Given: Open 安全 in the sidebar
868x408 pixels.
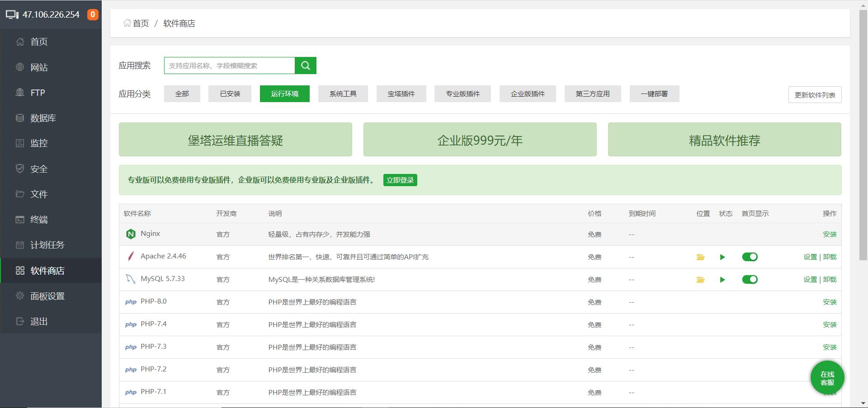Looking at the screenshot, I should [51, 169].
